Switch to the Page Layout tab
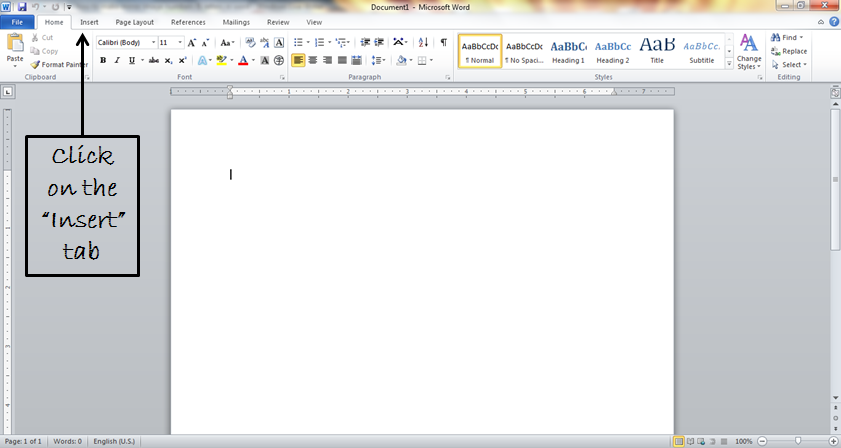 (x=135, y=22)
